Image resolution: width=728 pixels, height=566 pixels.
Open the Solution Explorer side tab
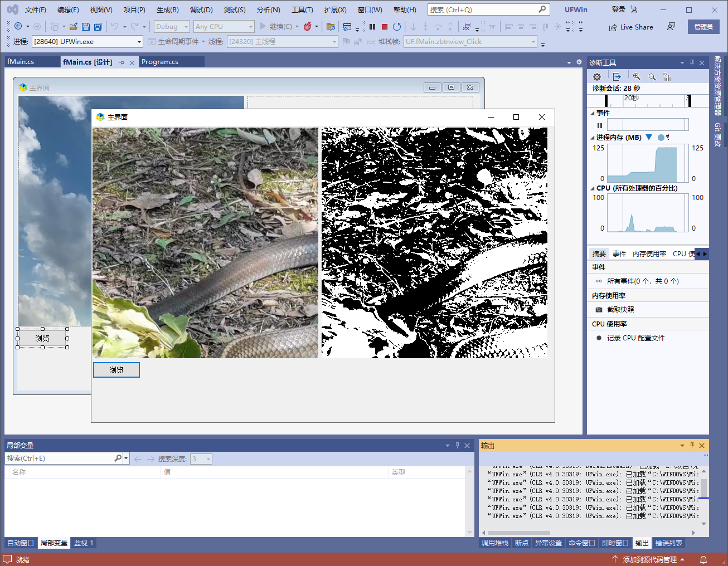coord(718,86)
